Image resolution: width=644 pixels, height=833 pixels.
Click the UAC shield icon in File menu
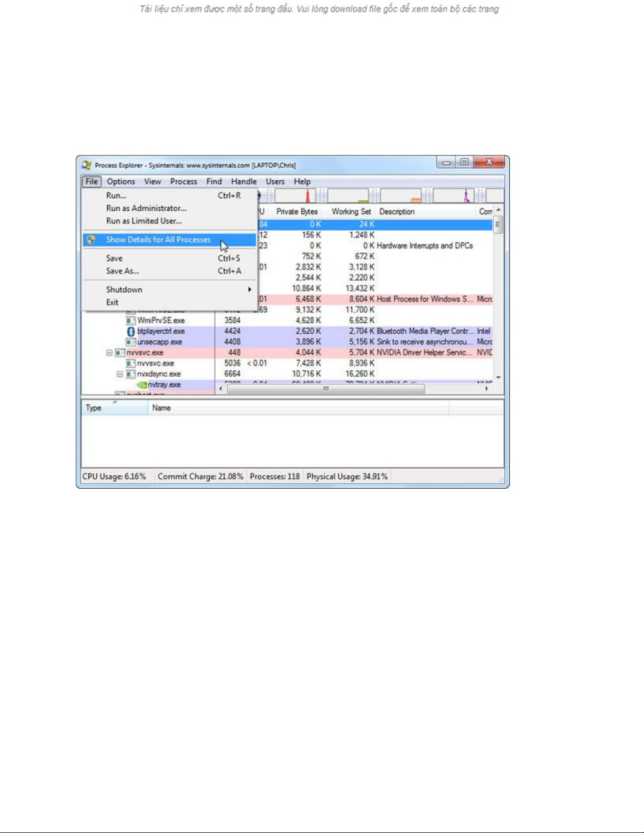[x=91, y=240]
